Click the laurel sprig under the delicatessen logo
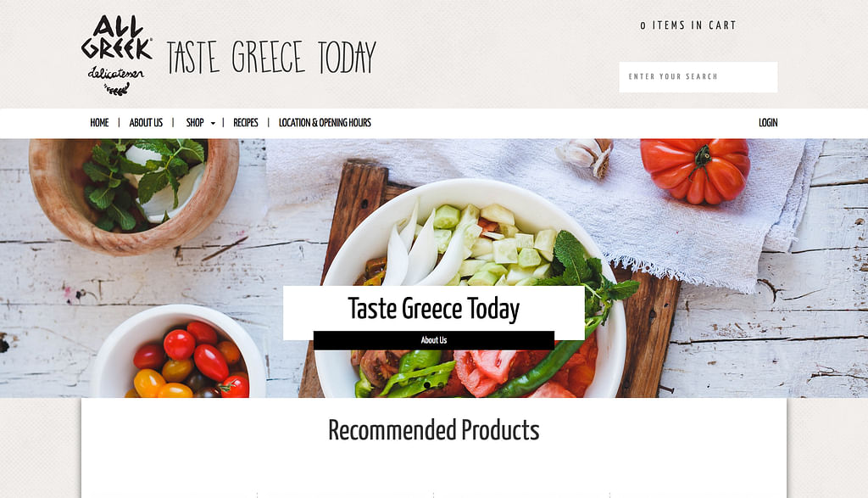Screen dimensions: 868x498 [x=117, y=88]
